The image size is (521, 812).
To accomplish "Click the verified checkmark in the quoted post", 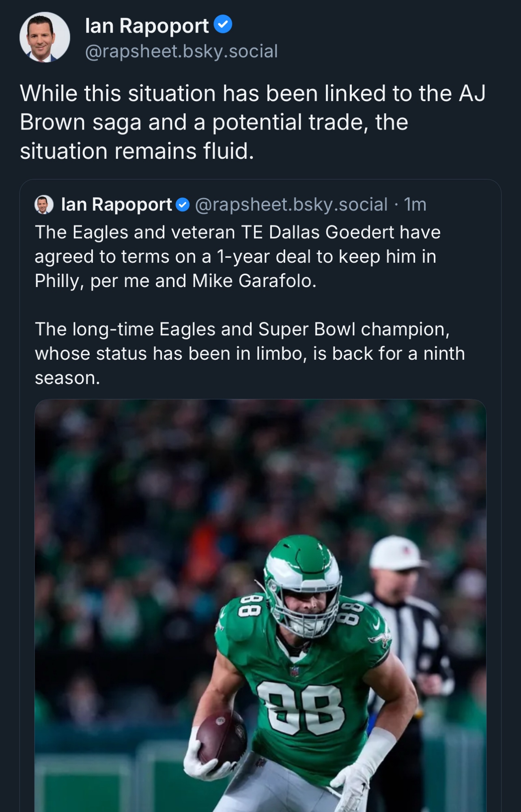I will click(x=183, y=205).
